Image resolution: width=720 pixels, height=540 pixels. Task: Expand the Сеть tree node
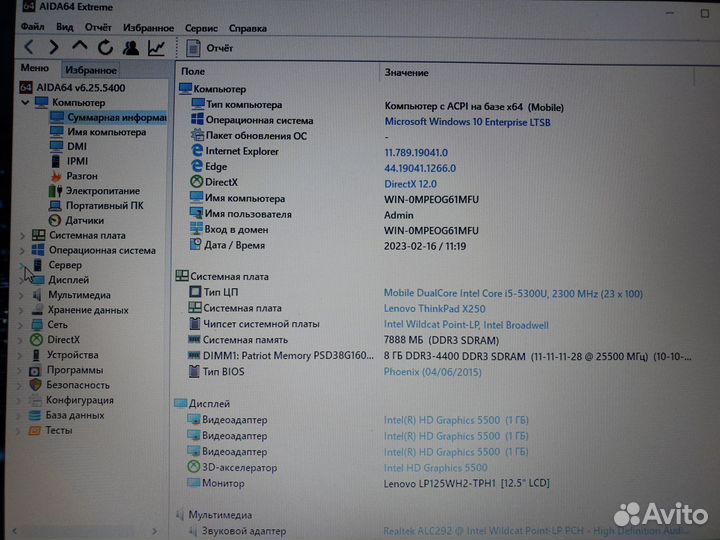click(x=21, y=325)
